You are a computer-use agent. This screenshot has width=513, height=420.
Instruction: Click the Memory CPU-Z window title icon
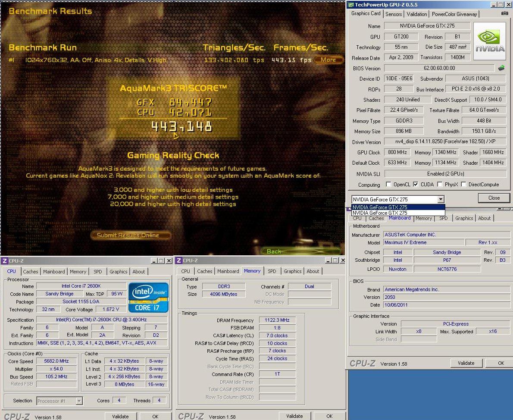178,260
